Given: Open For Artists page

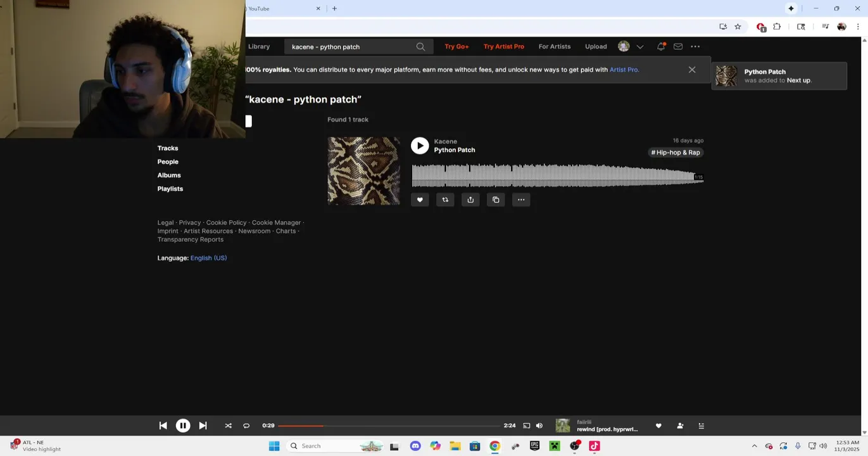Looking at the screenshot, I should (555, 46).
